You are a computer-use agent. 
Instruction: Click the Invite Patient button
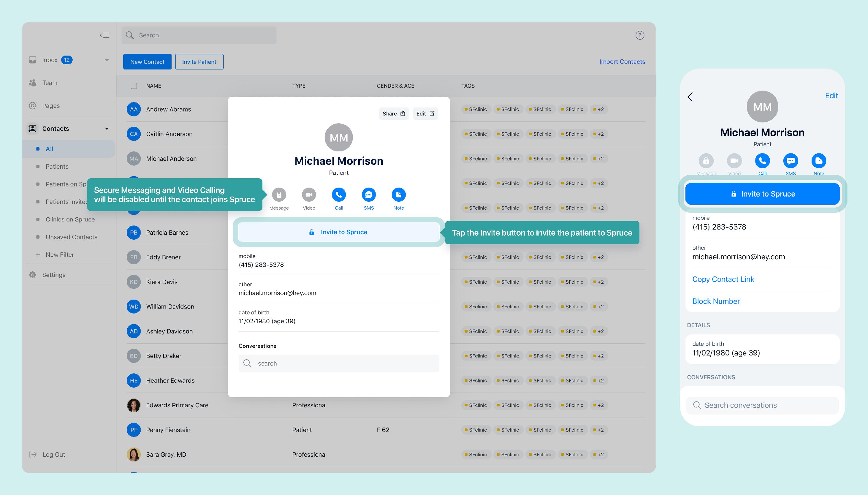(x=199, y=62)
